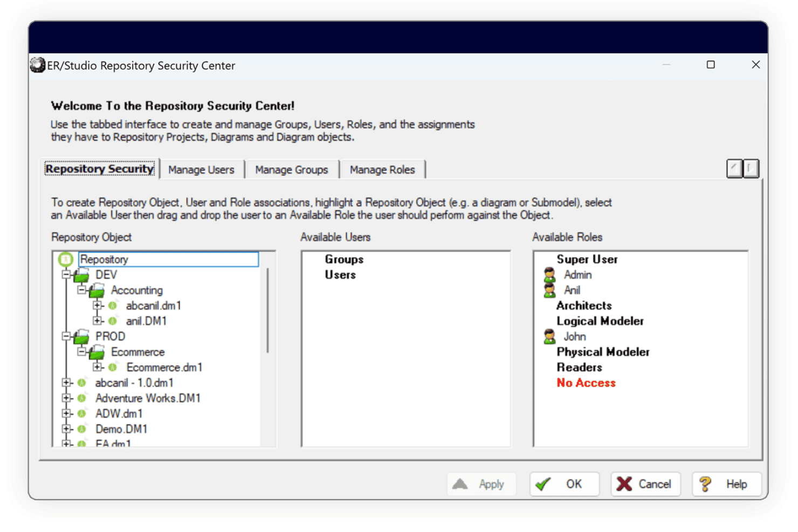Click the Cancel button
Image resolution: width=798 pixels, height=532 pixels.
click(645, 484)
